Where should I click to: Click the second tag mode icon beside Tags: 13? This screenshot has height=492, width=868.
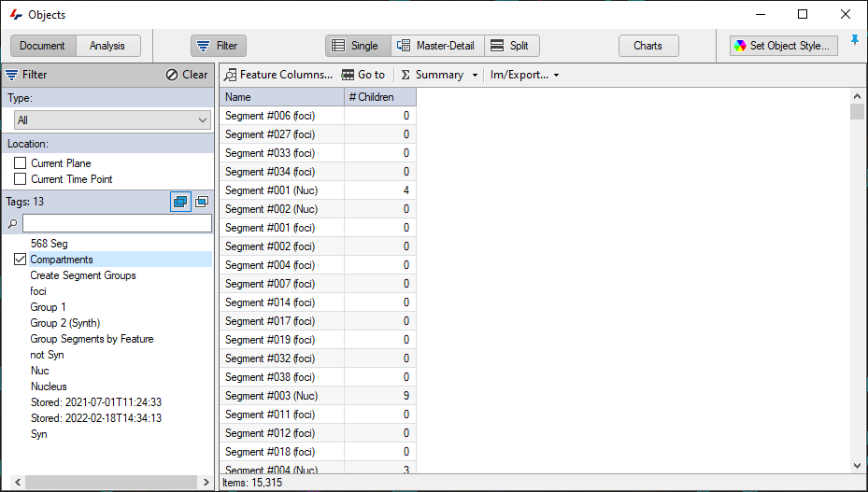click(x=202, y=202)
